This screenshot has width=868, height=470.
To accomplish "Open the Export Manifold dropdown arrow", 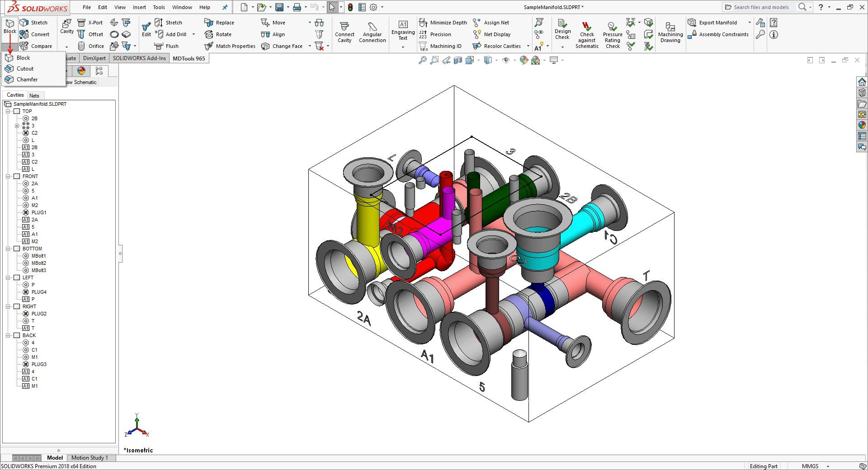I will (x=750, y=23).
